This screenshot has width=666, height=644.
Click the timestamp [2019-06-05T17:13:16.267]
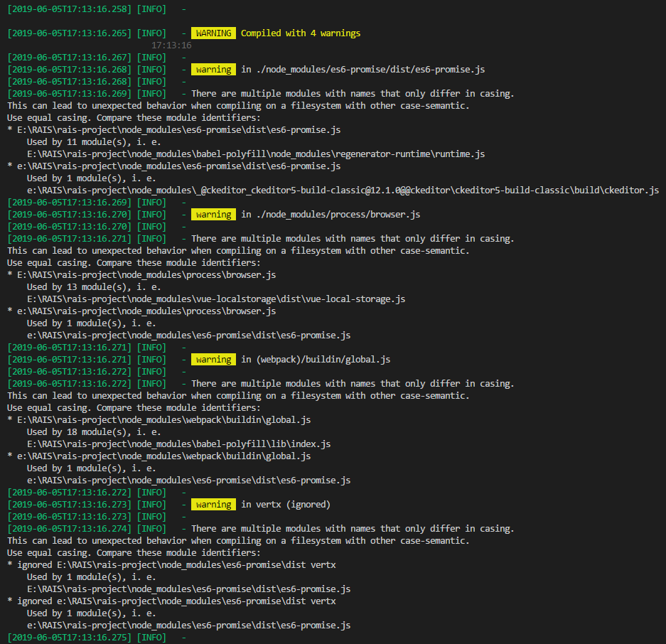(70, 58)
